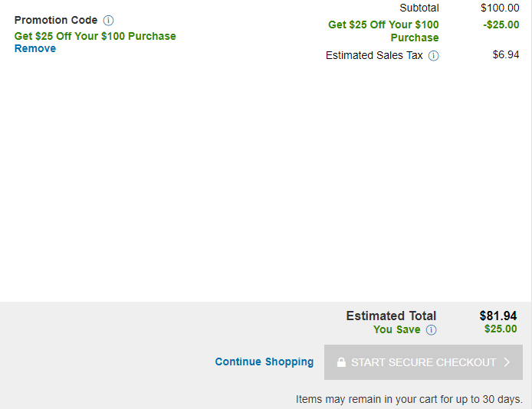The width and height of the screenshot is (532, 409).
Task: Click the You Save label
Action: click(x=396, y=329)
